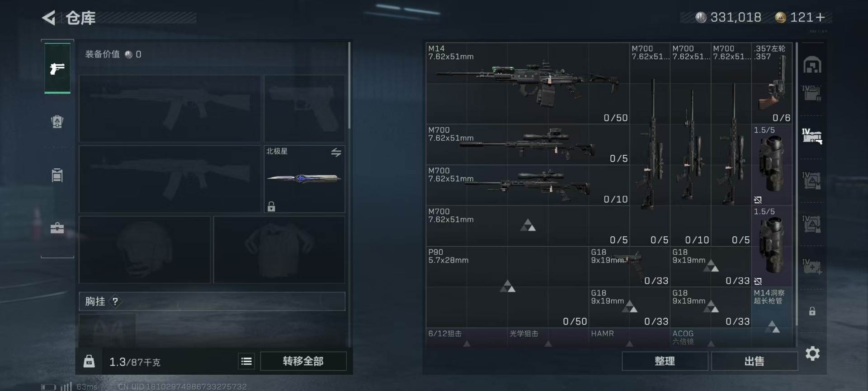Screen dimensions: 868x391
Task: Go back using the arrow beside 仓库
Action: click(x=49, y=18)
